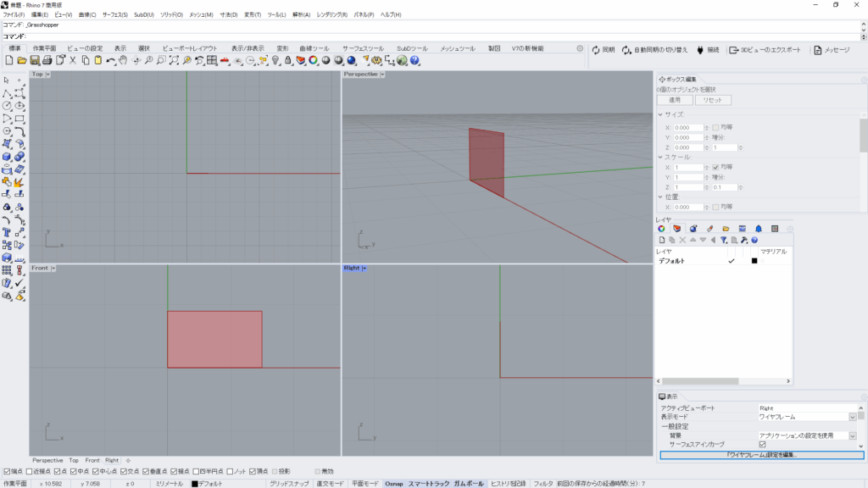The height and width of the screenshot is (488, 868).
Task: Click the デフォルト layer black color swatch
Action: pos(754,261)
